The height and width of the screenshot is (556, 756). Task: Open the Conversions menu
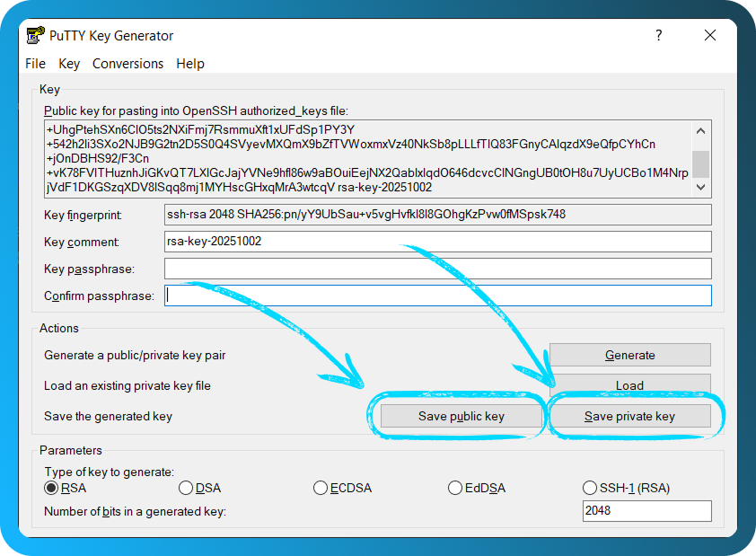[127, 63]
